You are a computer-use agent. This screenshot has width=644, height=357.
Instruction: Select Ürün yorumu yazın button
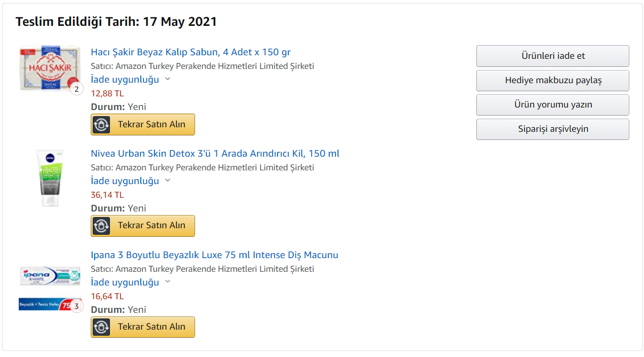[552, 104]
